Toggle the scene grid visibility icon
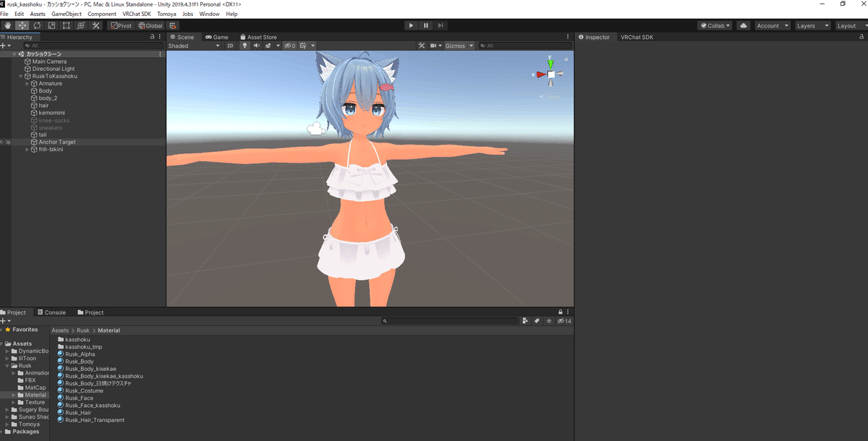Screen dimensions: 868x441 tap(305, 46)
